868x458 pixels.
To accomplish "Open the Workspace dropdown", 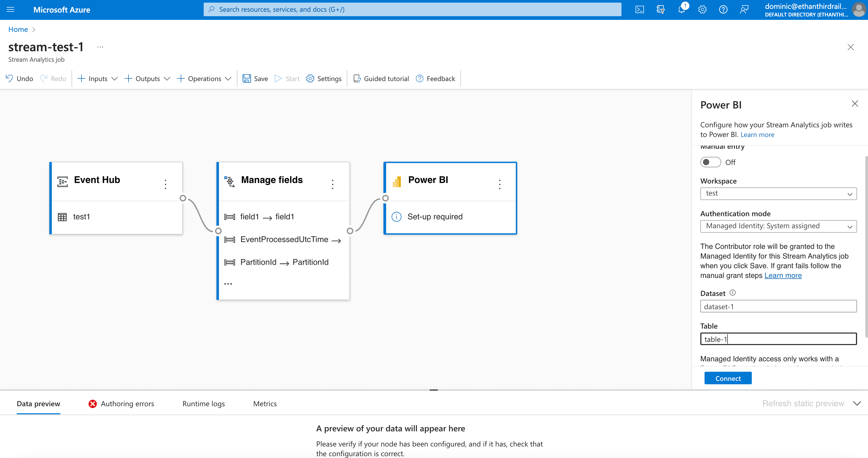I will (x=778, y=194).
